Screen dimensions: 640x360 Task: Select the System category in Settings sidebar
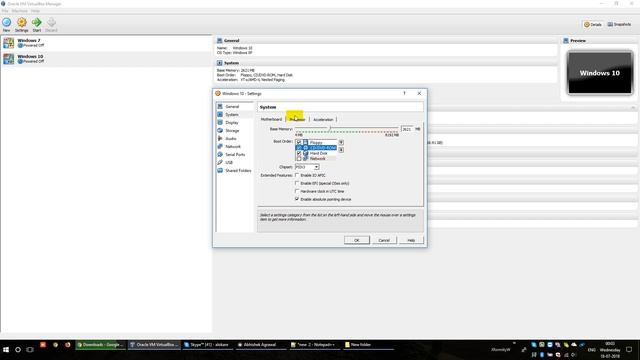pos(235,115)
